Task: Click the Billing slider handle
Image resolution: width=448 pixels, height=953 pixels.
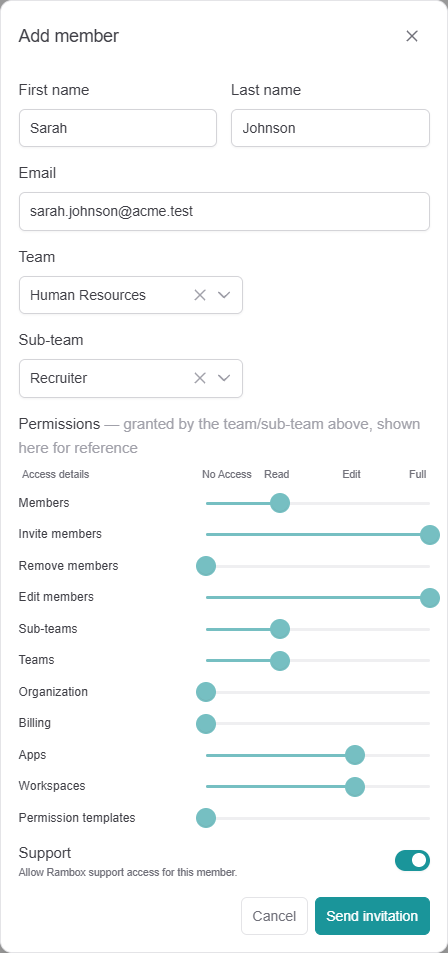Action: [x=206, y=723]
